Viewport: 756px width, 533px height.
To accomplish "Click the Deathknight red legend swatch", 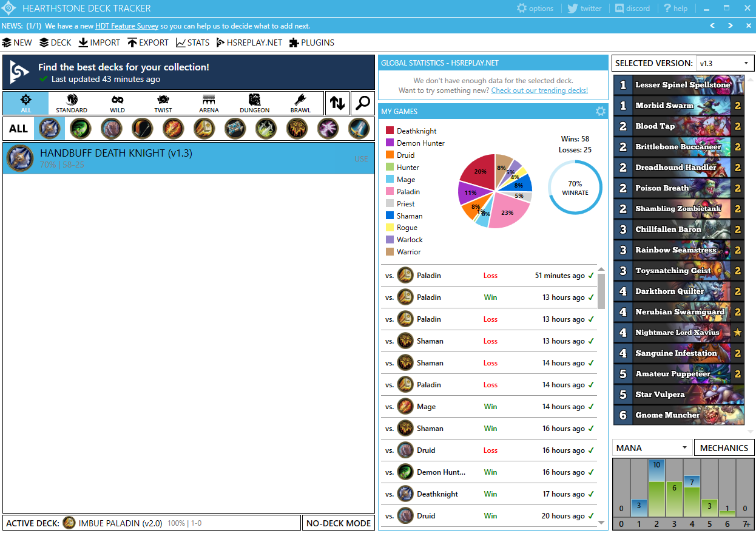I will tap(390, 131).
